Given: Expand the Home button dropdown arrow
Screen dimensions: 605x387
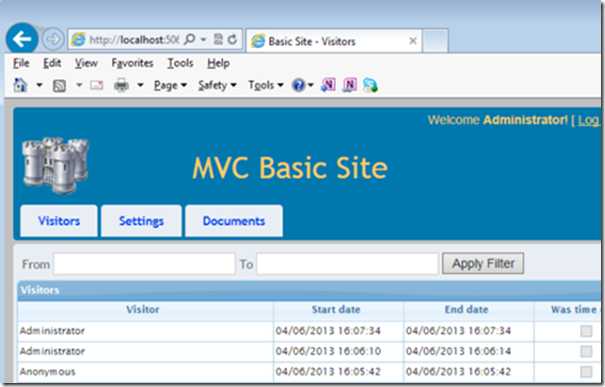Looking at the screenshot, I should (39, 84).
